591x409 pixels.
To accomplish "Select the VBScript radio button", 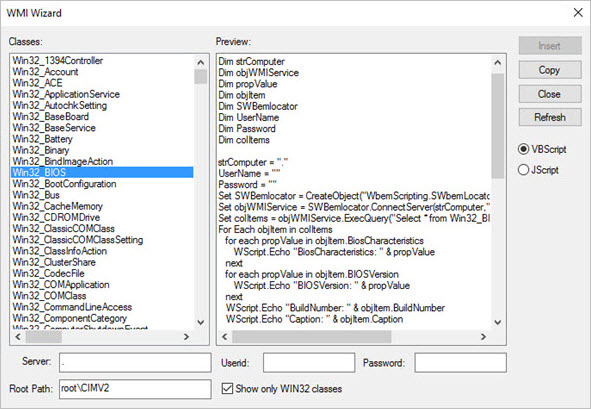I will click(x=523, y=149).
